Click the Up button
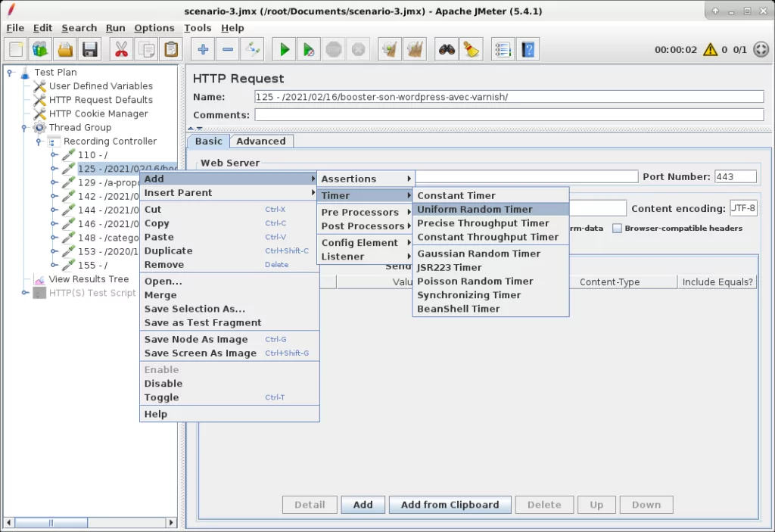The image size is (775, 532). [596, 505]
